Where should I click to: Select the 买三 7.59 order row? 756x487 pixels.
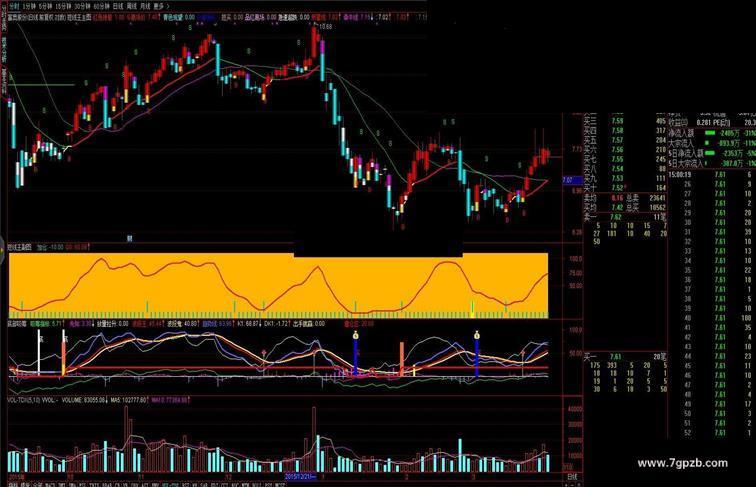click(625, 121)
